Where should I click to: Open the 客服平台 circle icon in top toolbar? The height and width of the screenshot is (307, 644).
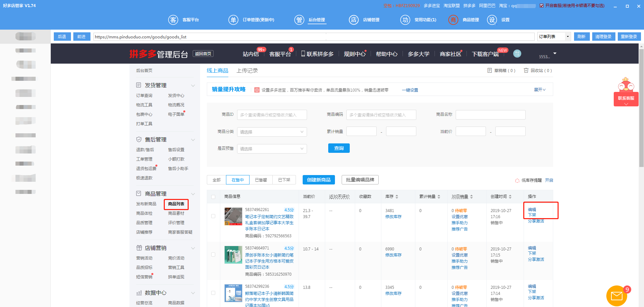tap(173, 20)
